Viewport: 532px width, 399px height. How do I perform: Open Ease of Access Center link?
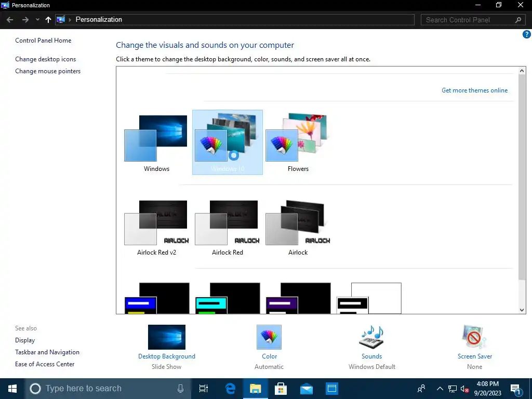coord(45,364)
